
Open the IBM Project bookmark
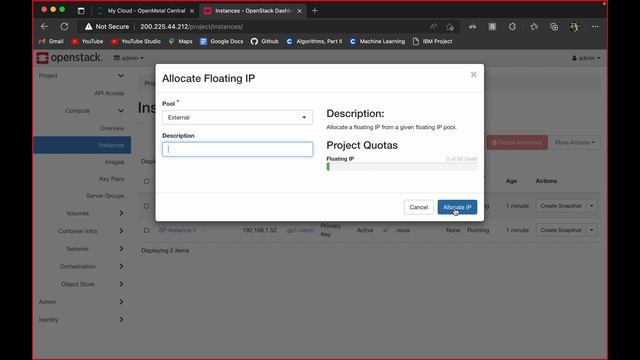pos(432,41)
